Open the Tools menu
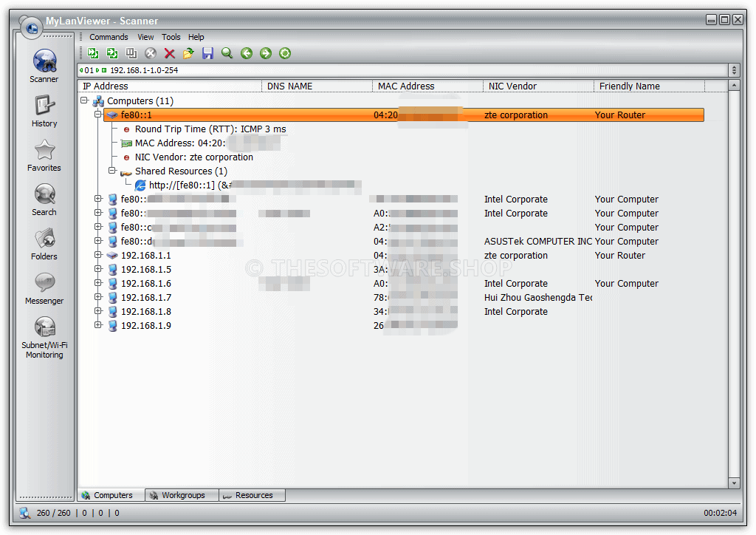Viewport: 756px width, 535px height. tap(171, 37)
